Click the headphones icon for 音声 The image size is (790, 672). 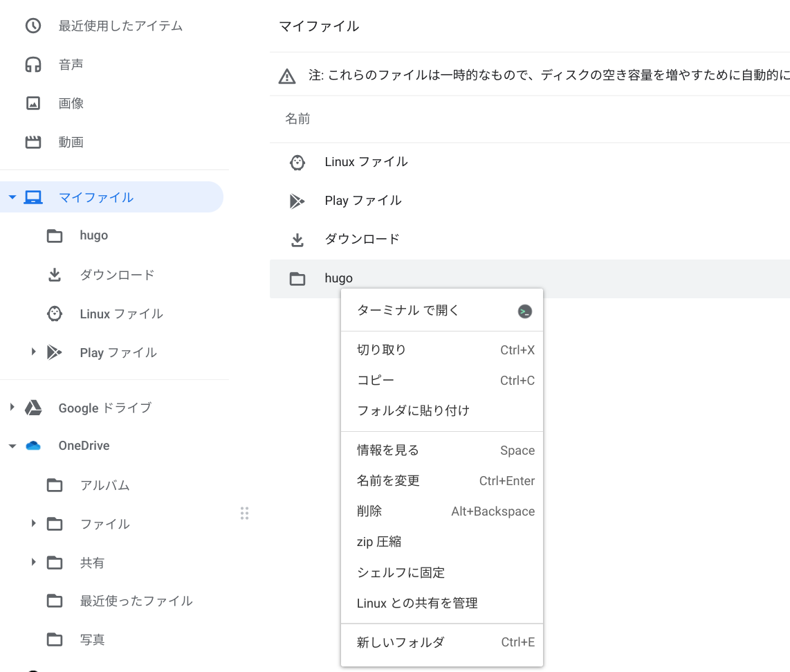pos(33,65)
